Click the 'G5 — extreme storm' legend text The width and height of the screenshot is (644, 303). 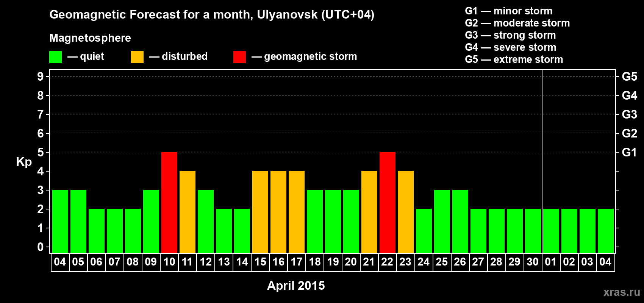point(514,59)
